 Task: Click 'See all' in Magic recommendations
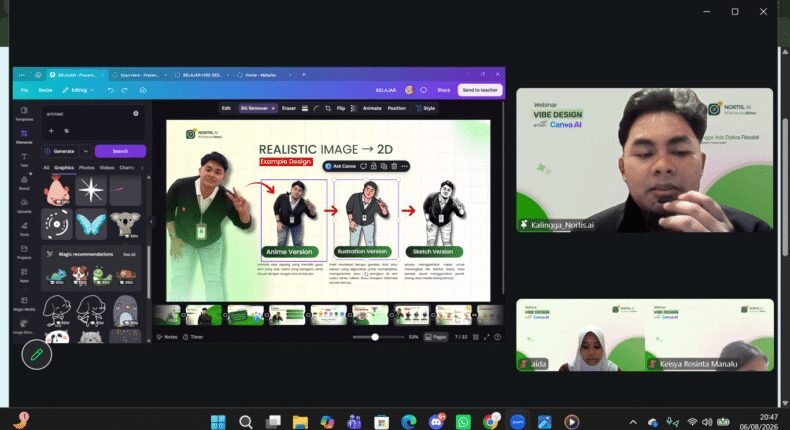pyautogui.click(x=129, y=255)
